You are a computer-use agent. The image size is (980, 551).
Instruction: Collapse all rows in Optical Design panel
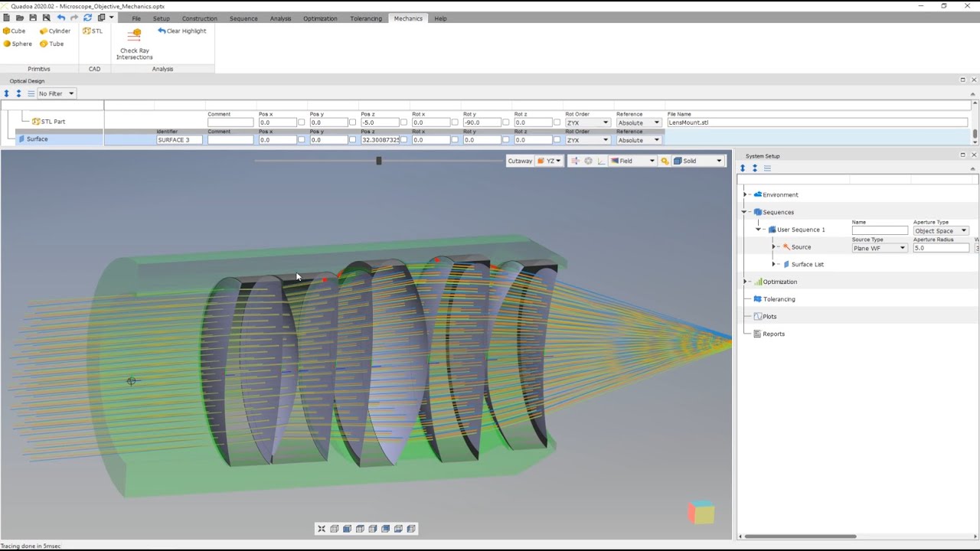(18, 93)
